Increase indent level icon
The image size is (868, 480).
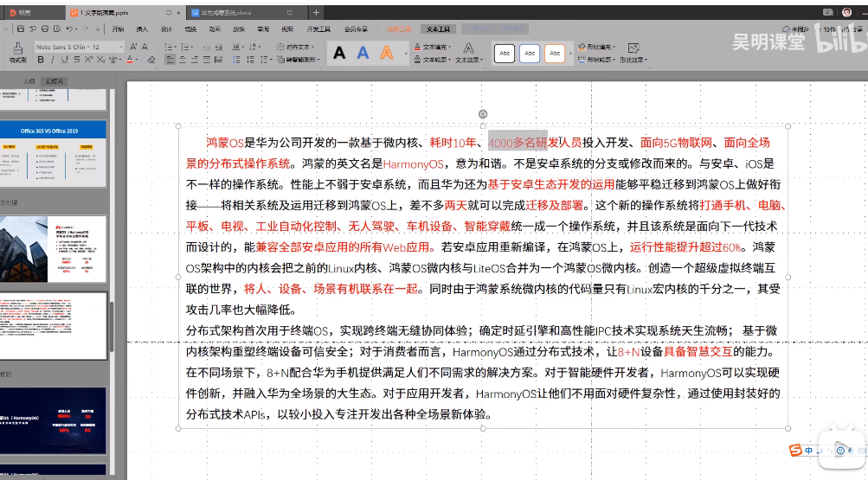219,47
